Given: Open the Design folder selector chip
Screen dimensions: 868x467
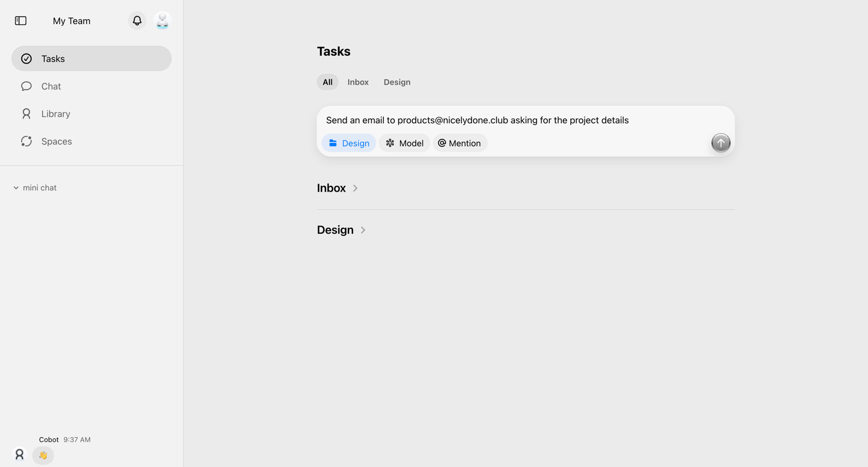Looking at the screenshot, I should [x=349, y=143].
